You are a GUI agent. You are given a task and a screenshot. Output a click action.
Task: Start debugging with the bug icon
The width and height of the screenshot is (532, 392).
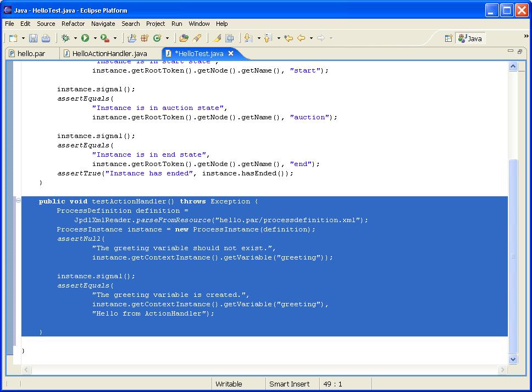[x=65, y=38]
